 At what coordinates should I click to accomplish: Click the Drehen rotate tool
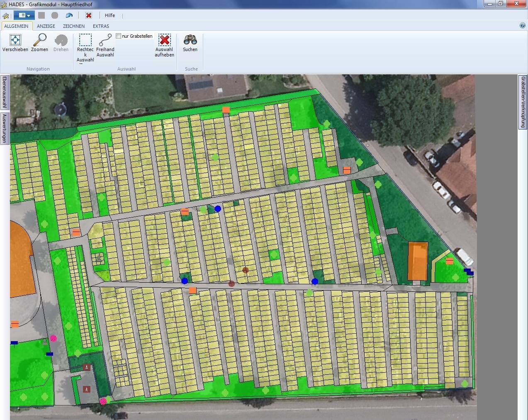coord(61,43)
